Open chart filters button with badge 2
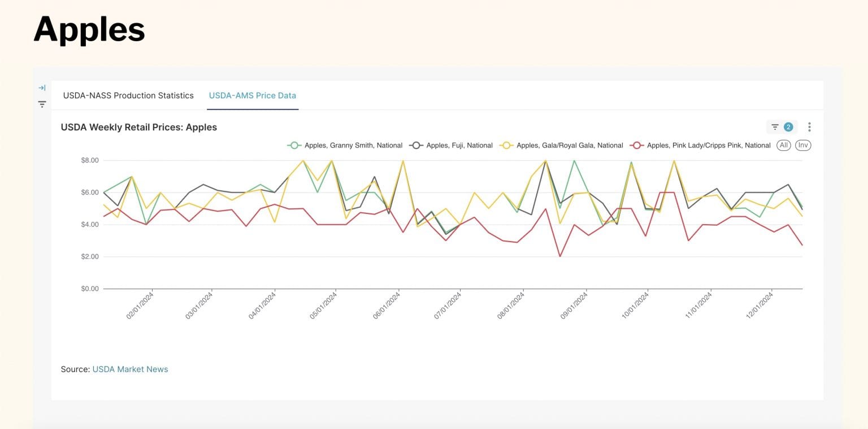The image size is (868, 429). click(x=782, y=127)
